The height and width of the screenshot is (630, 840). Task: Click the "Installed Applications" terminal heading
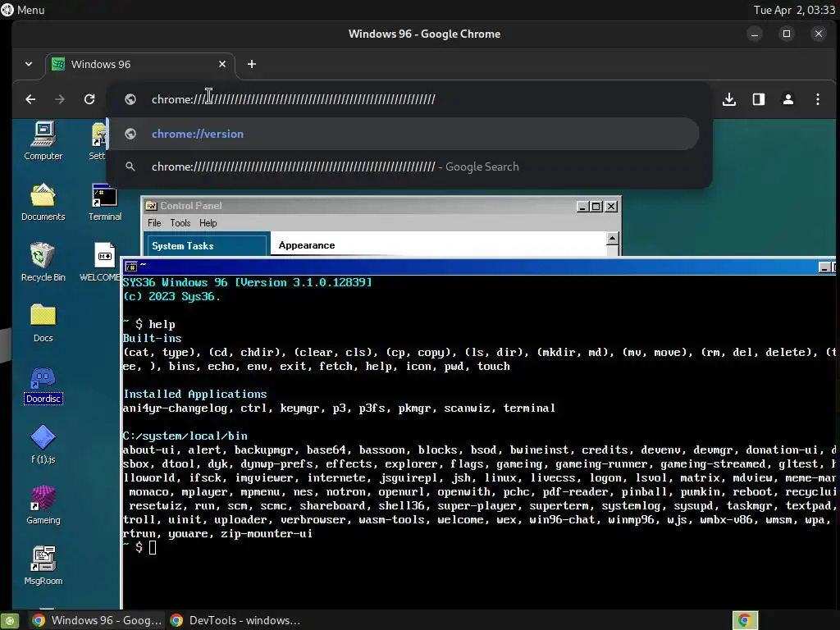pos(195,395)
